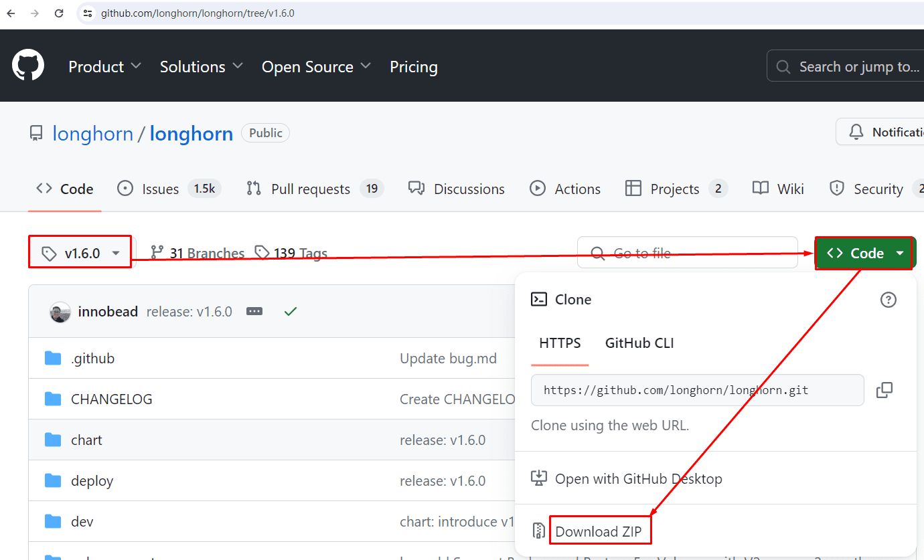Select the HTTPS clone tab

pos(560,343)
